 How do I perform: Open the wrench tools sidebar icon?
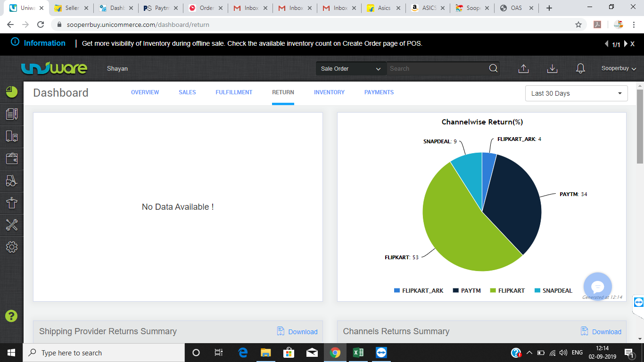(x=12, y=225)
